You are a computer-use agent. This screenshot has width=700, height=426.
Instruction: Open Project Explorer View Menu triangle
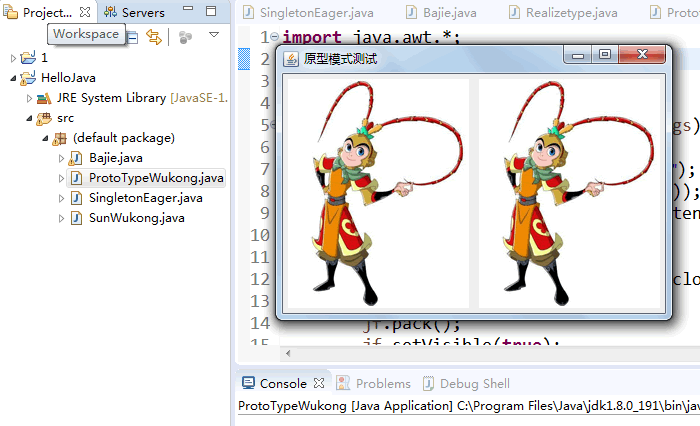tap(213, 35)
